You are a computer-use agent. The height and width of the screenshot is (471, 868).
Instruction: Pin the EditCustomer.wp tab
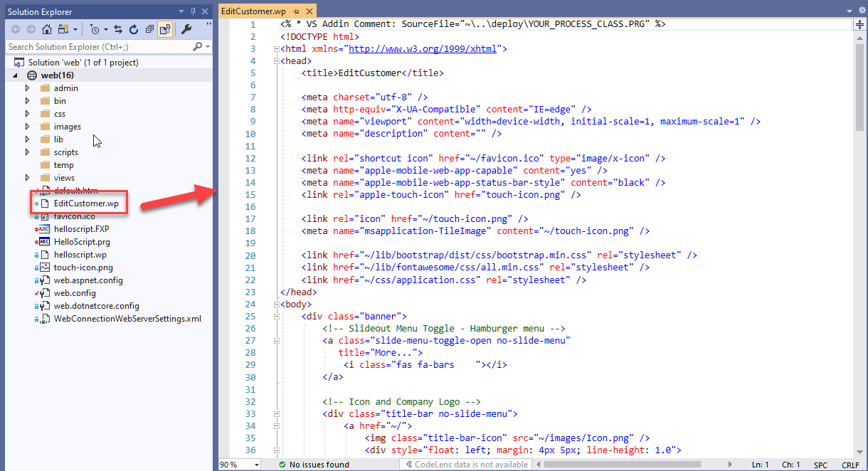297,12
